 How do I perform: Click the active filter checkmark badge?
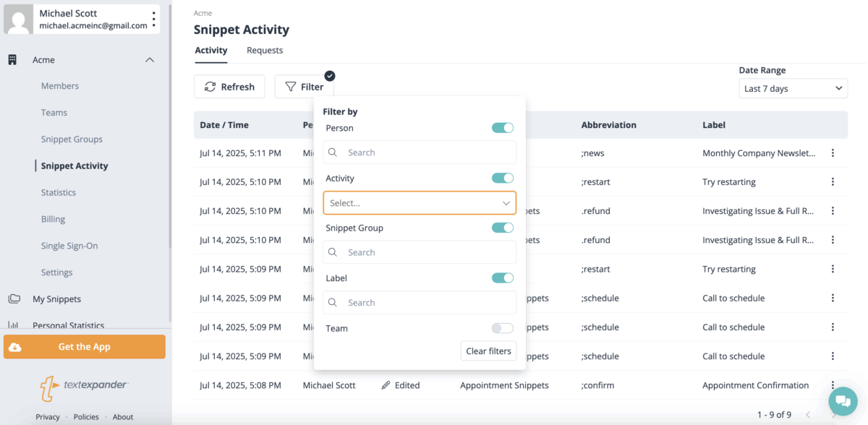330,76
